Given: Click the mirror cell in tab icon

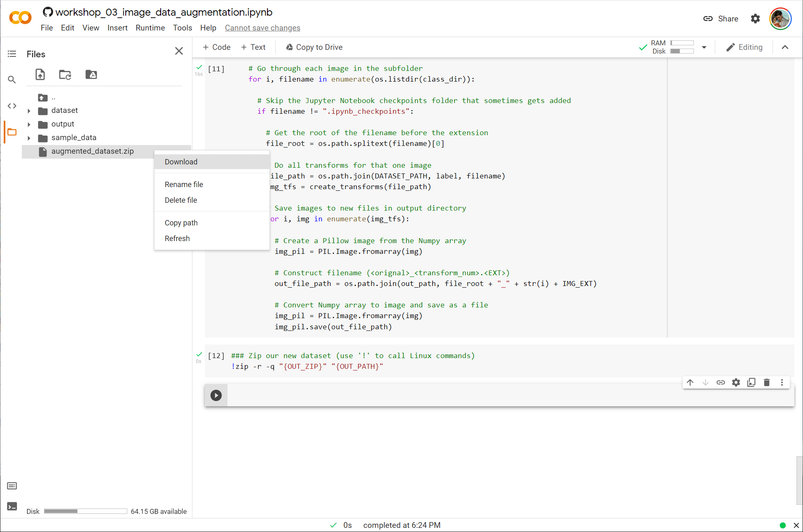Looking at the screenshot, I should tap(751, 382).
